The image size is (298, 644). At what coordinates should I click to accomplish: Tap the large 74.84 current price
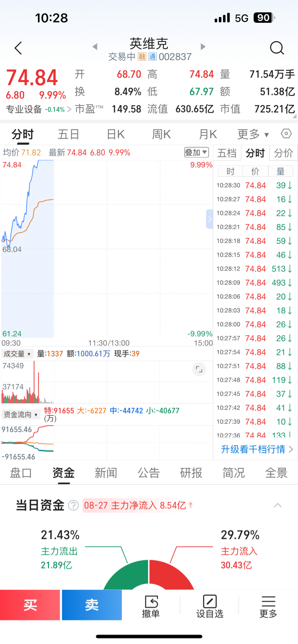click(32, 77)
